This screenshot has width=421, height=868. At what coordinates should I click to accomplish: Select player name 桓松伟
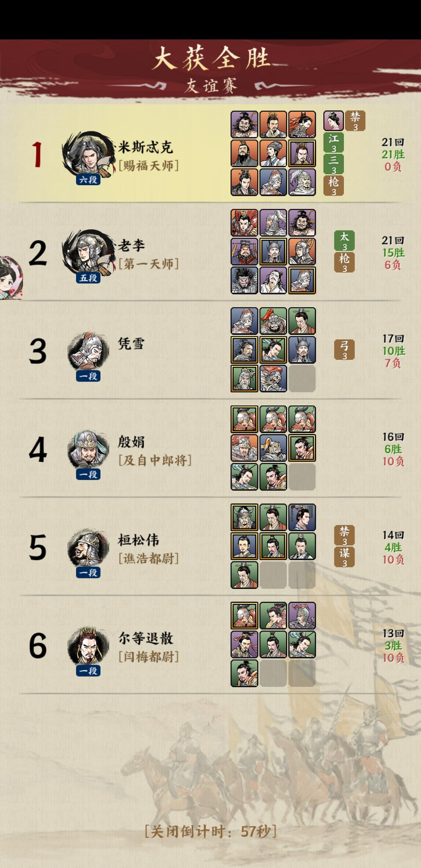pos(138,540)
